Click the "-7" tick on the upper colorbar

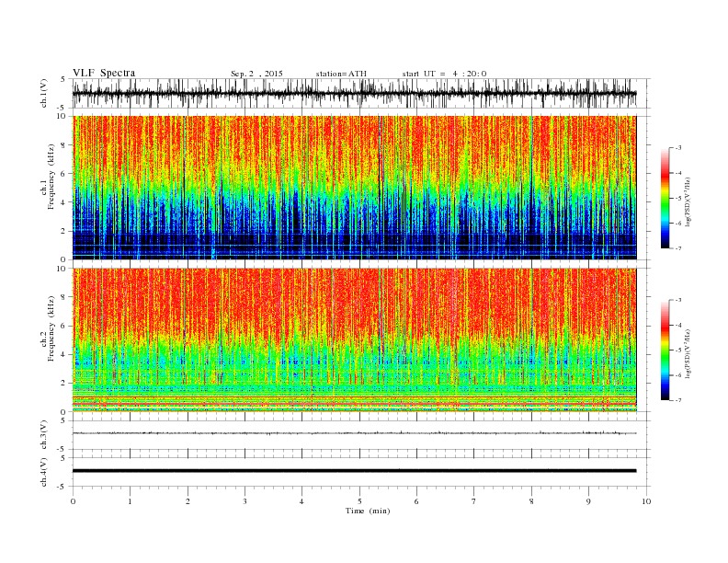pyautogui.click(x=678, y=248)
